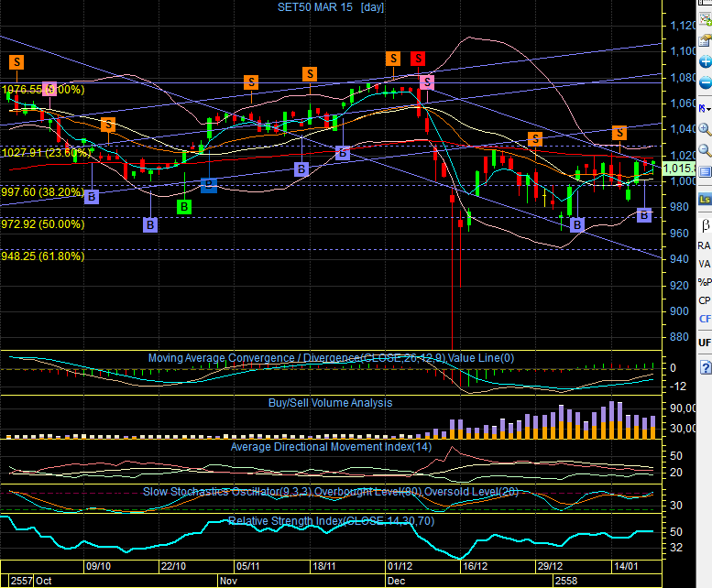Viewport: 712px width, 588px height.
Task: Click the 2558 year label
Action: [x=566, y=581]
